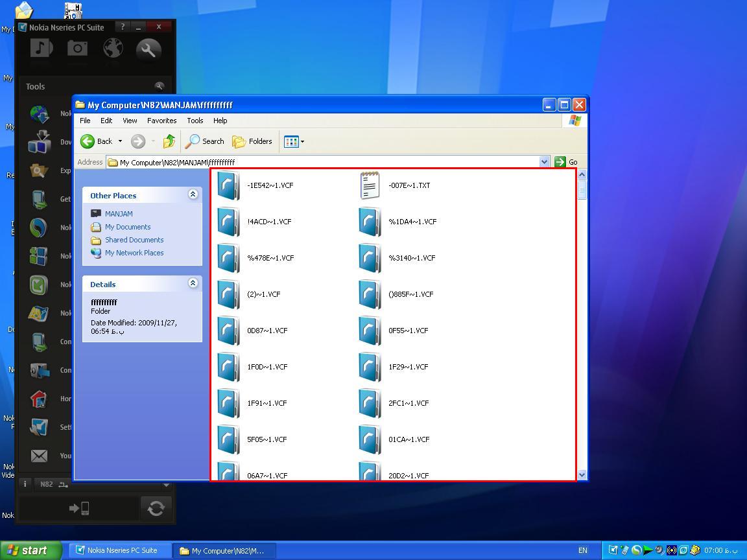Viewport: 747px width, 560px height.
Task: Click into the Address bar path field
Action: 322,162
